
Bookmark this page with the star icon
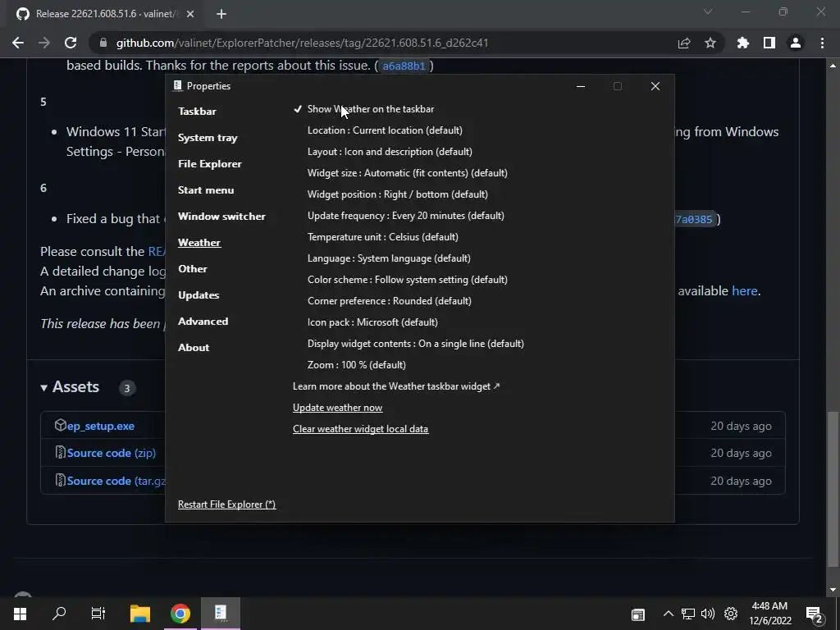coord(710,43)
